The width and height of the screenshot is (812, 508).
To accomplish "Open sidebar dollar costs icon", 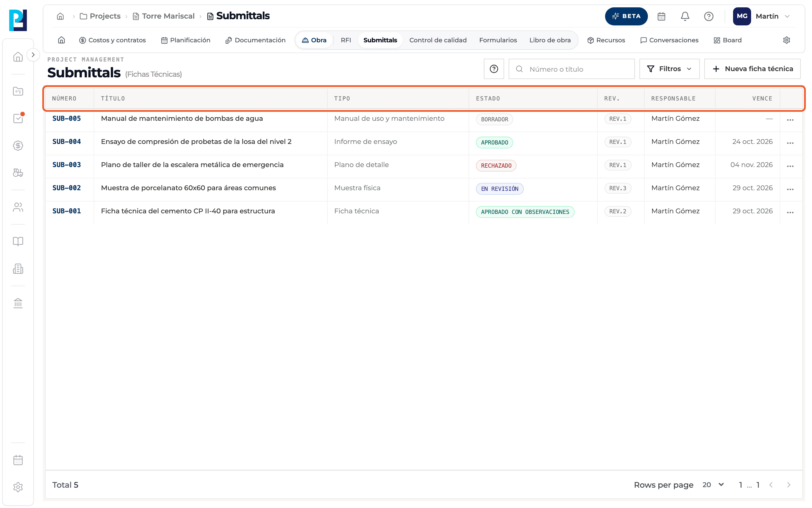I will tap(18, 145).
